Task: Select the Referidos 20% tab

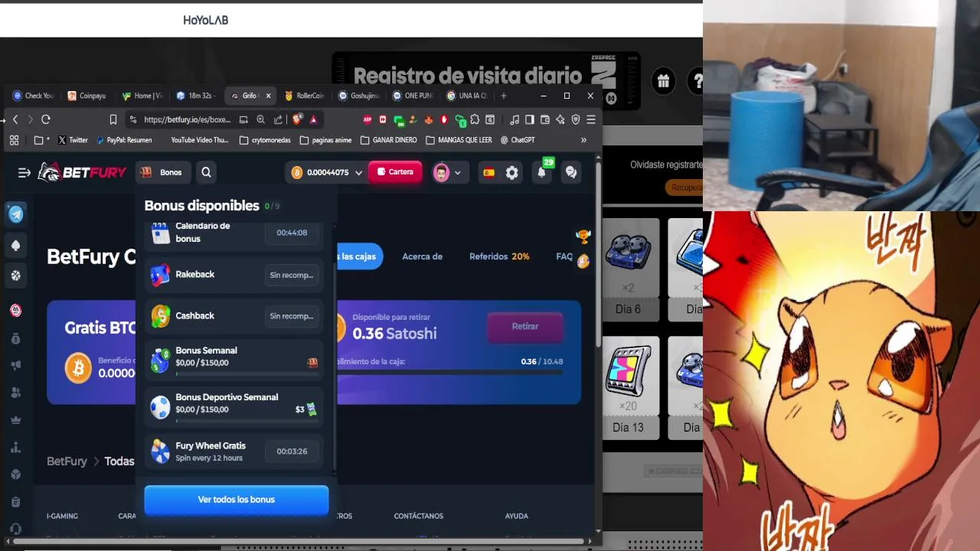Action: coord(499,256)
